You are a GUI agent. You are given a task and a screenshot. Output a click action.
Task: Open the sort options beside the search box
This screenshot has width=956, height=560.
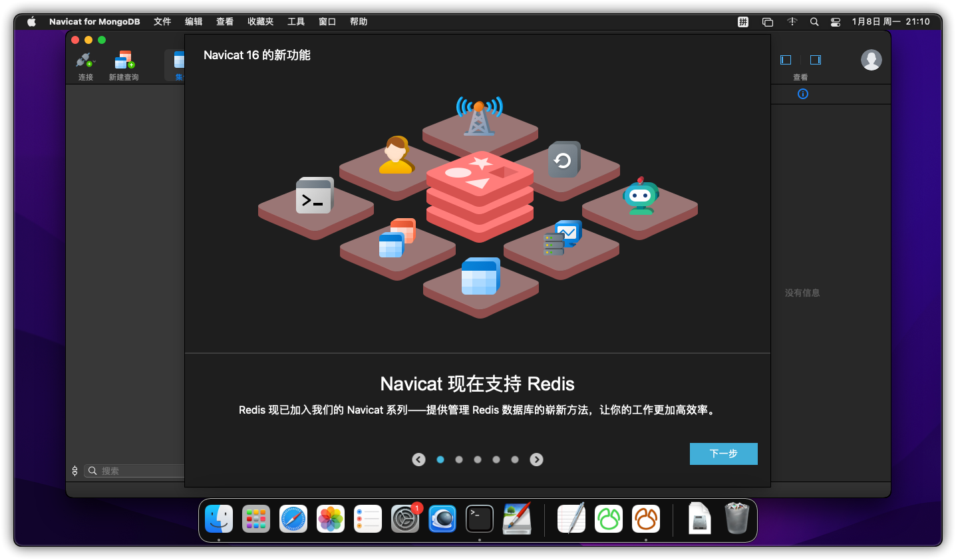tap(75, 470)
